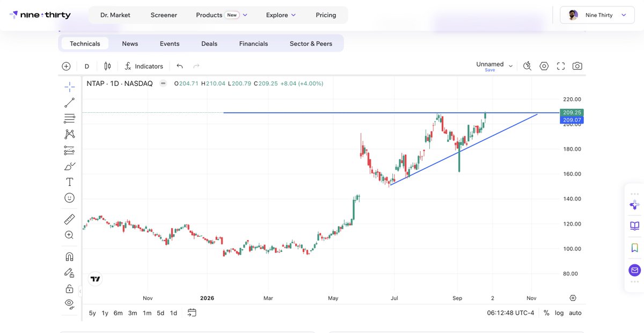Switch to the News tab
Image resolution: width=644 pixels, height=333 pixels.
click(130, 44)
